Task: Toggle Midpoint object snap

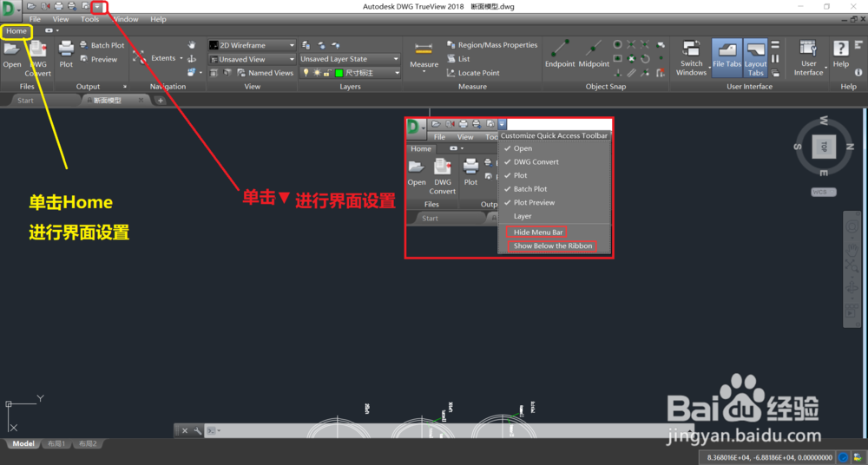Action: tap(594, 55)
